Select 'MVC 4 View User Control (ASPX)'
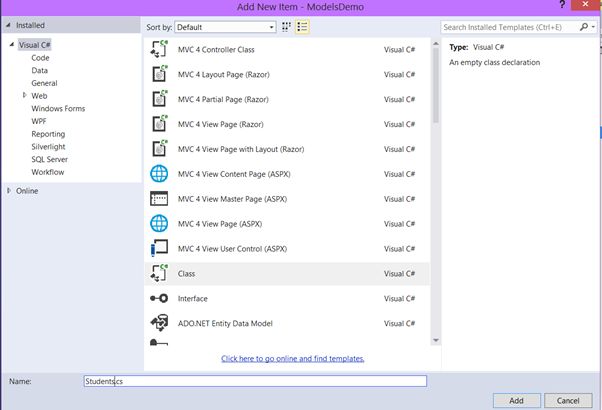 232,249
